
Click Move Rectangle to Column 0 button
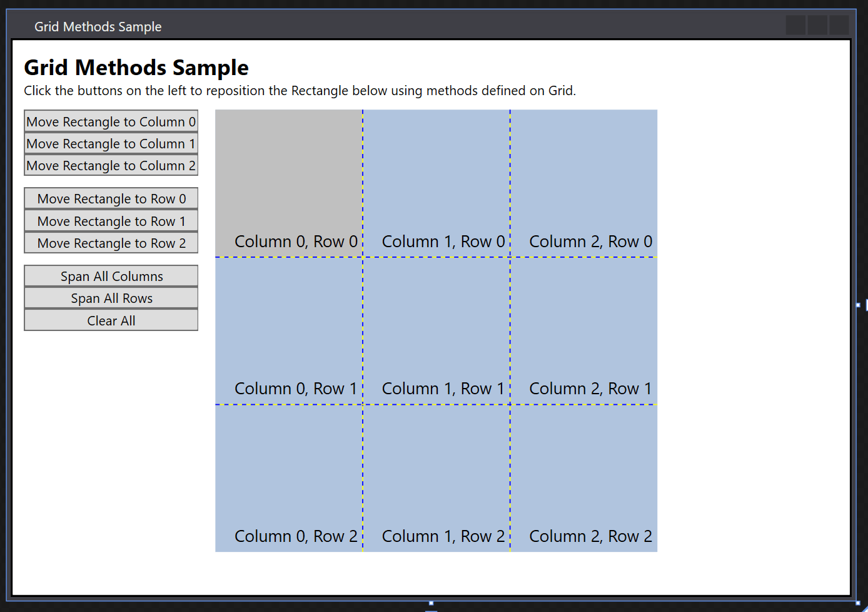111,121
